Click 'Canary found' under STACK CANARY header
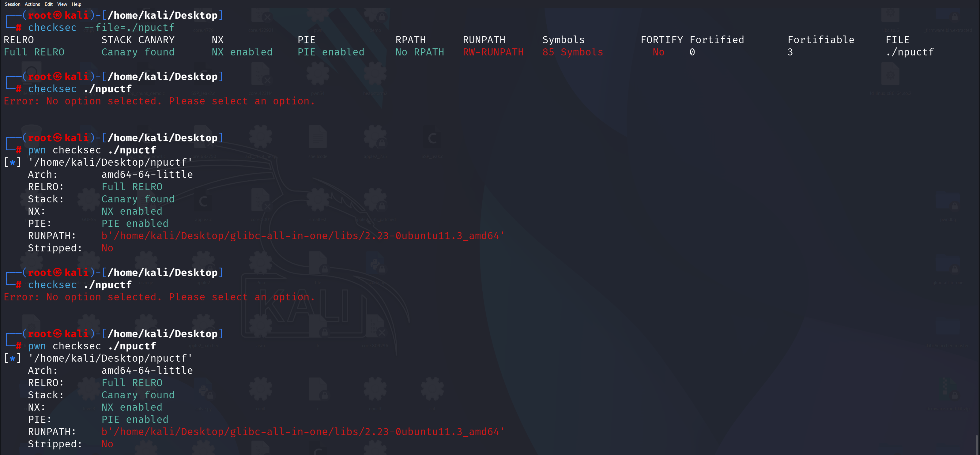 [138, 52]
